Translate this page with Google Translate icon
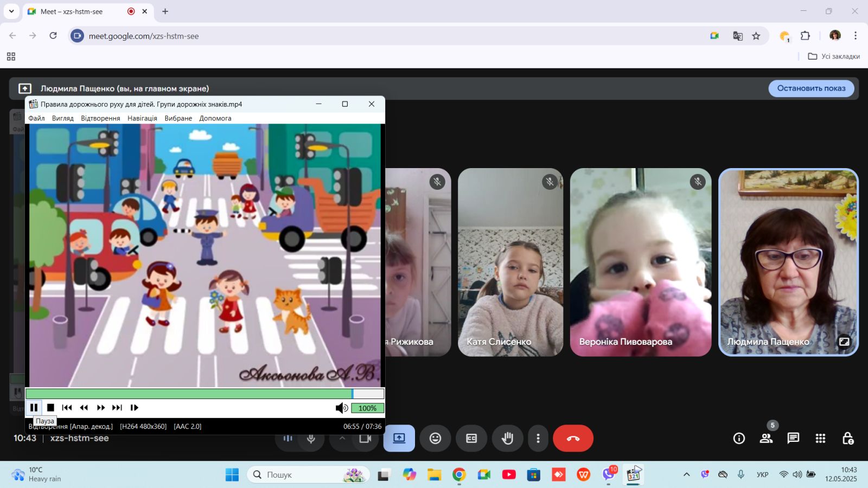The width and height of the screenshot is (868, 488). click(738, 36)
